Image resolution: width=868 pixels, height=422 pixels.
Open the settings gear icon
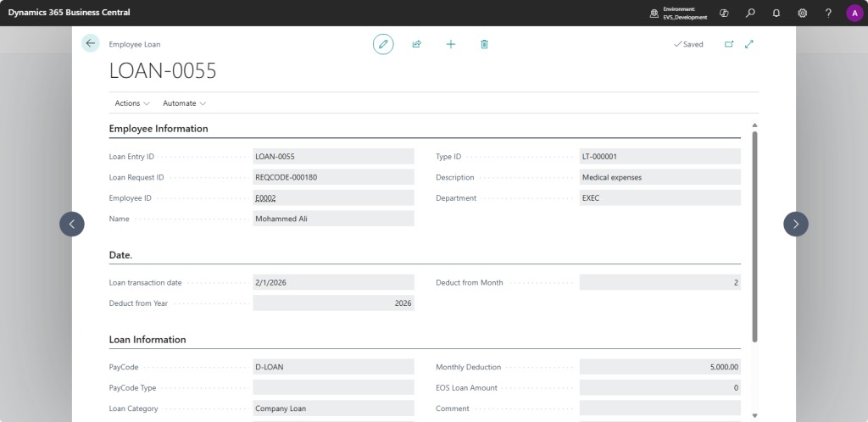[x=802, y=13]
